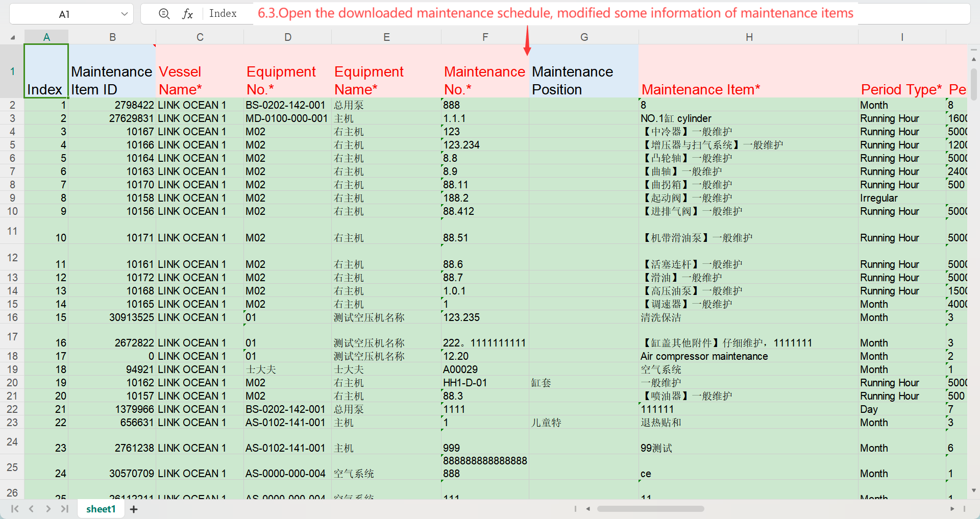Click horizontal scroll right arrow
This screenshot has width=980, height=519.
point(952,509)
